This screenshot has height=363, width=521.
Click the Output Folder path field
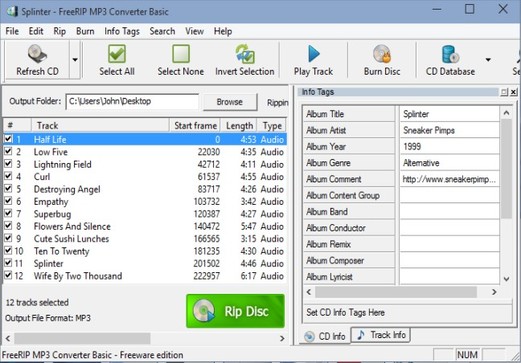tap(132, 101)
